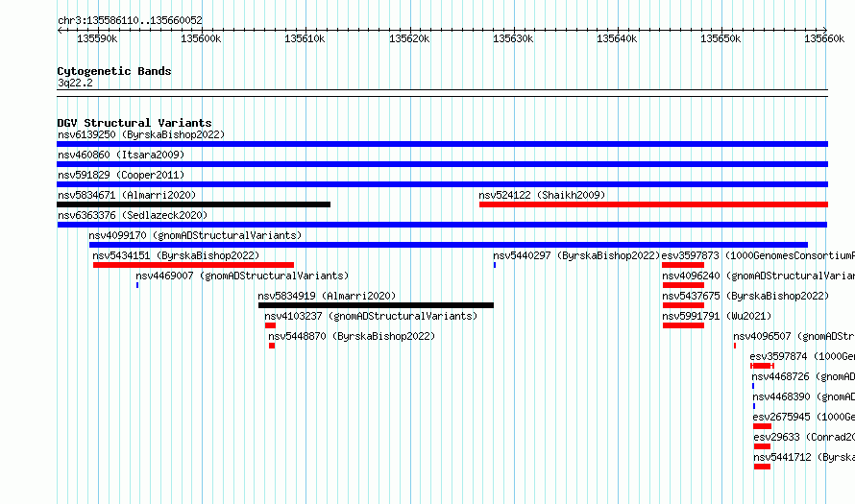Click the blue bar under nsv4099170 gnomAD label

[449, 245]
